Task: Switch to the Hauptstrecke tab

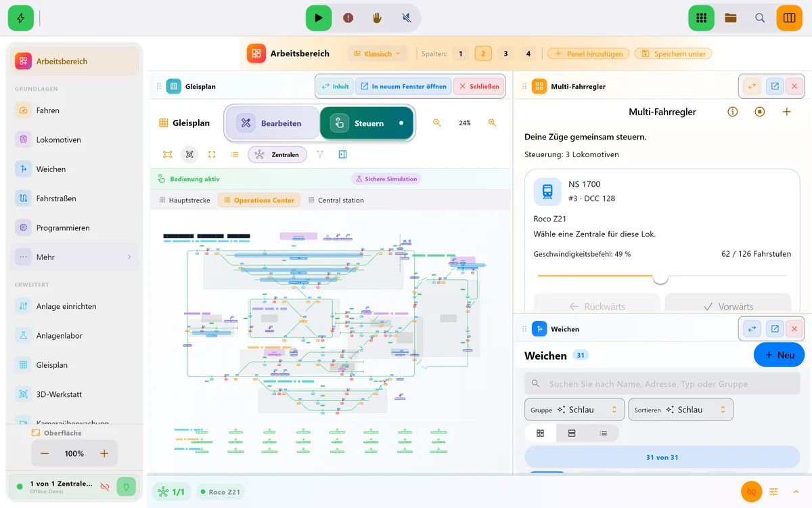Action: click(x=186, y=200)
